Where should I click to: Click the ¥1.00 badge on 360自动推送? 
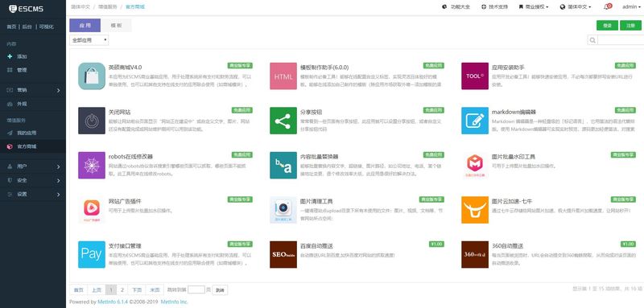coord(628,244)
